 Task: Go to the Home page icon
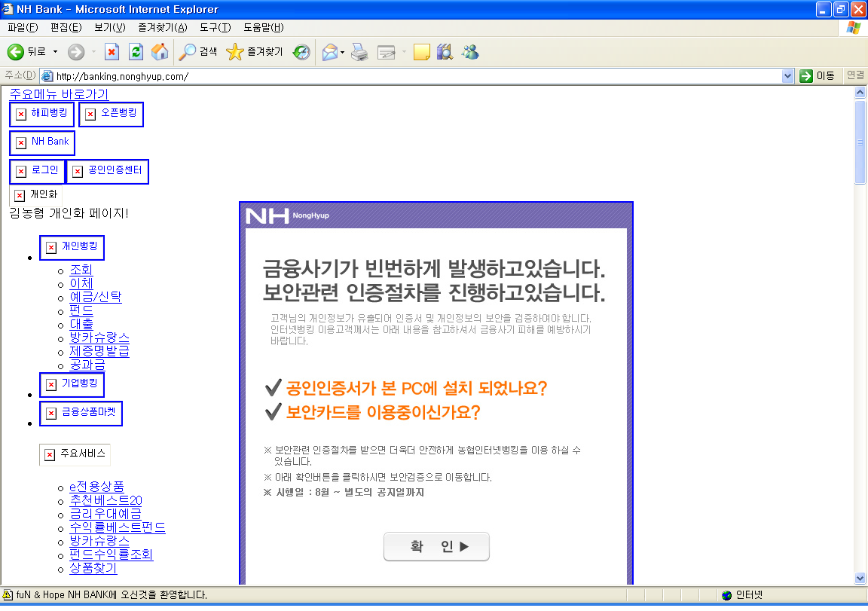[160, 52]
